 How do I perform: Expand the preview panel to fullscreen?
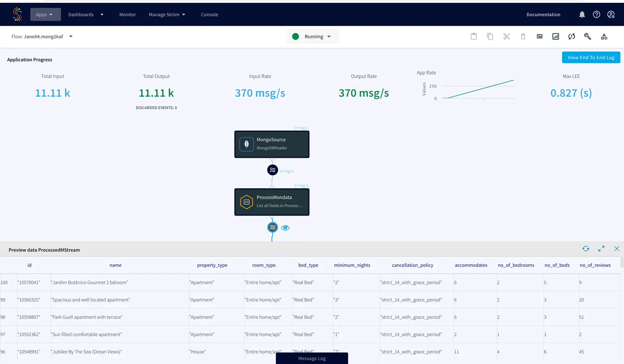pos(601,249)
